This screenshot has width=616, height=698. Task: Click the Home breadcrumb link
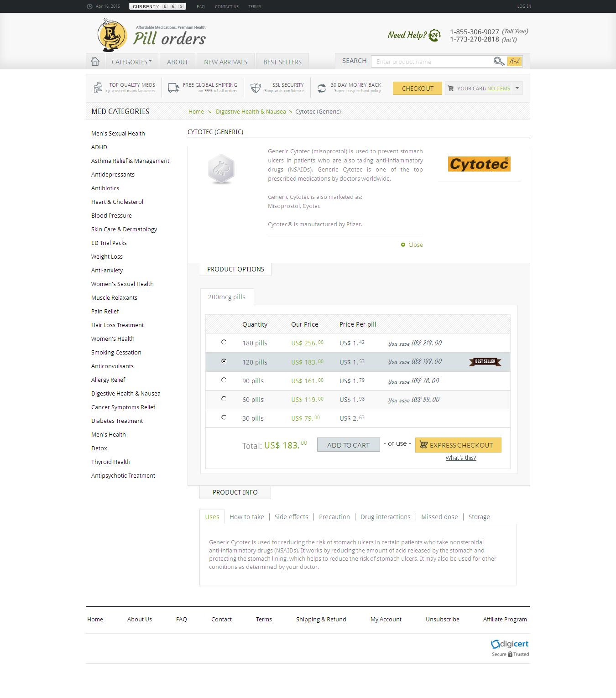click(196, 111)
